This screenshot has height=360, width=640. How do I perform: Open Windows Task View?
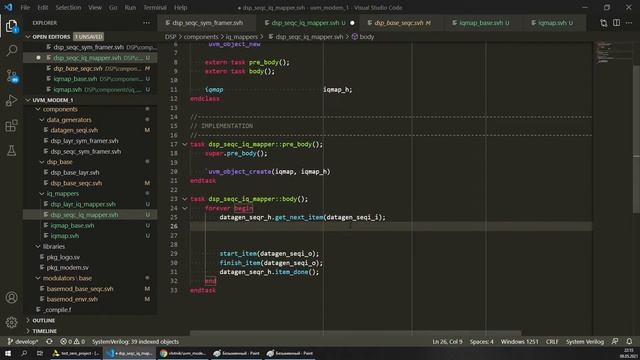pyautogui.click(x=40, y=353)
